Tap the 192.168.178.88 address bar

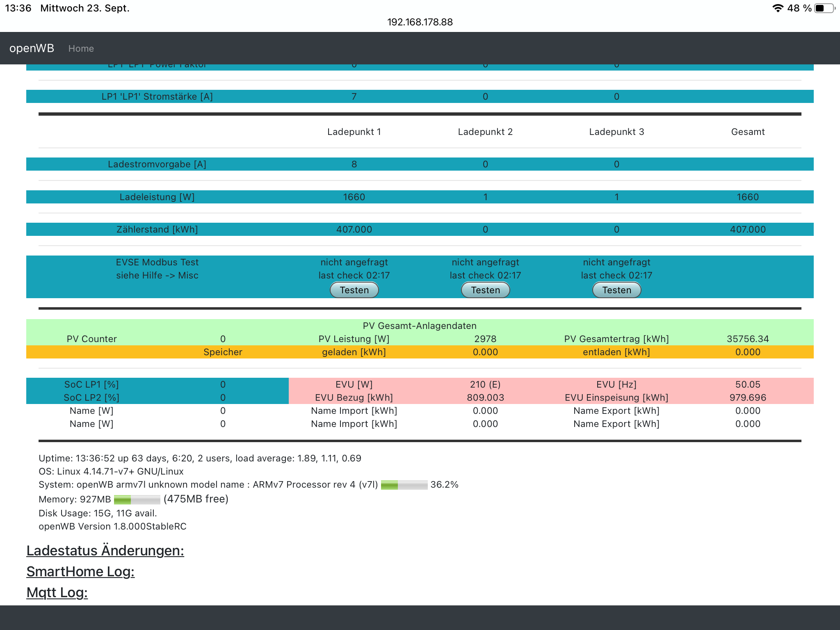420,22
